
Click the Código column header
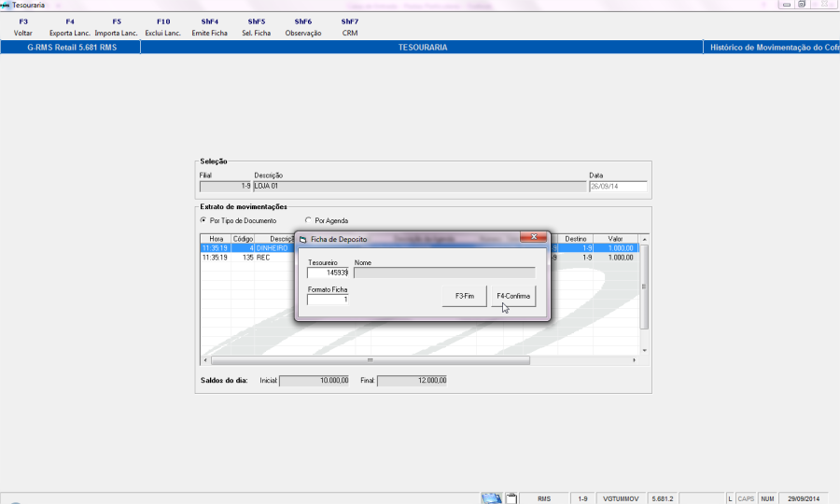point(243,239)
